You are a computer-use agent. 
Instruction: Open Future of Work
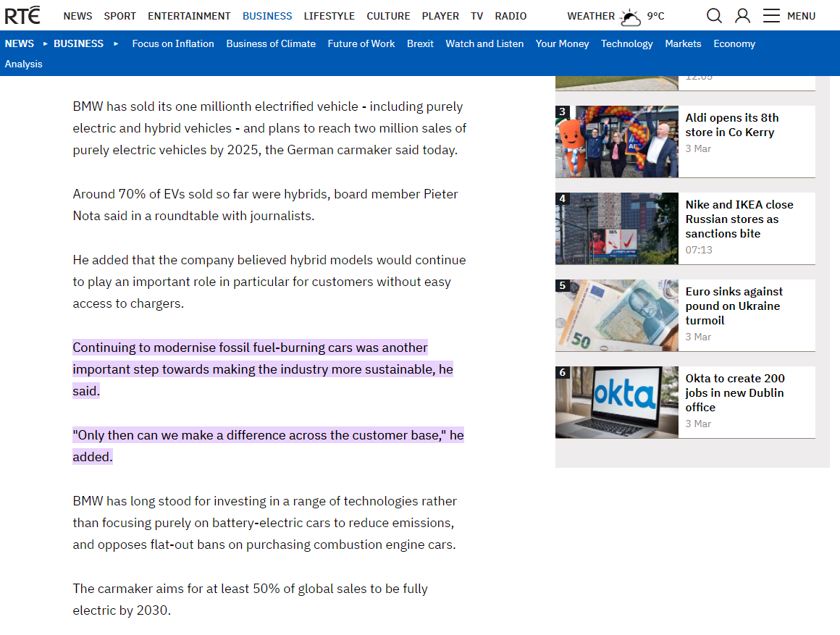click(361, 43)
